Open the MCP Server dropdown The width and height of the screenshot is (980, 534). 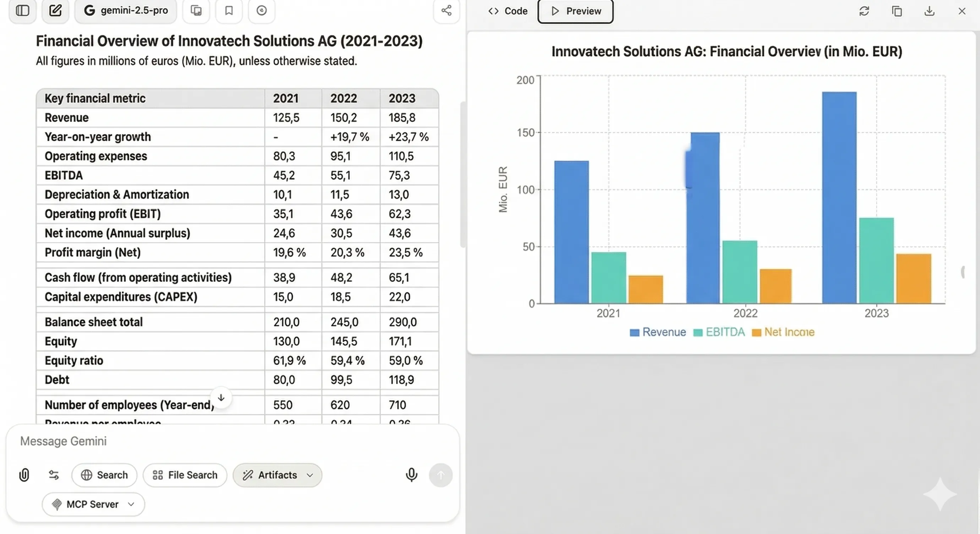(x=93, y=504)
